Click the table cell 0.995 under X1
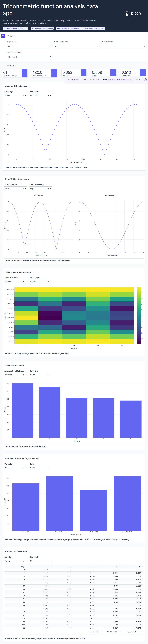 pos(46,573)
